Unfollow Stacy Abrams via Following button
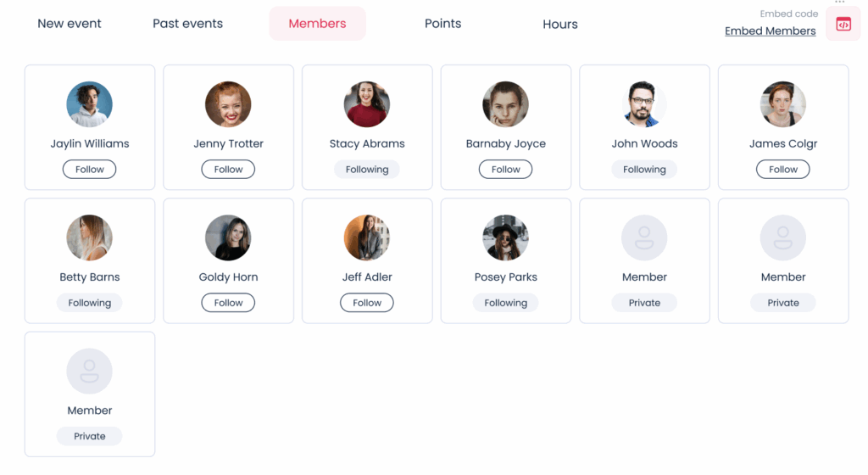 click(367, 170)
